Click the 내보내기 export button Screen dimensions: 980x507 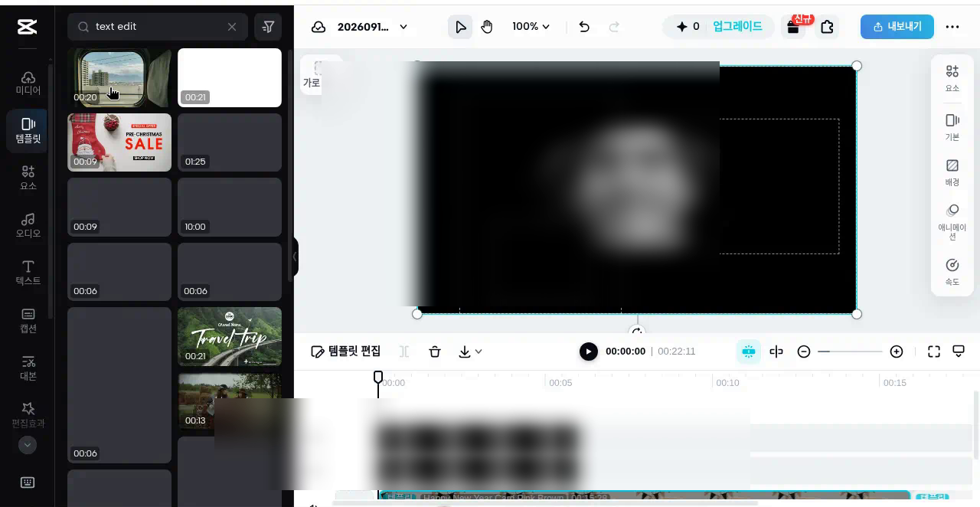point(897,27)
